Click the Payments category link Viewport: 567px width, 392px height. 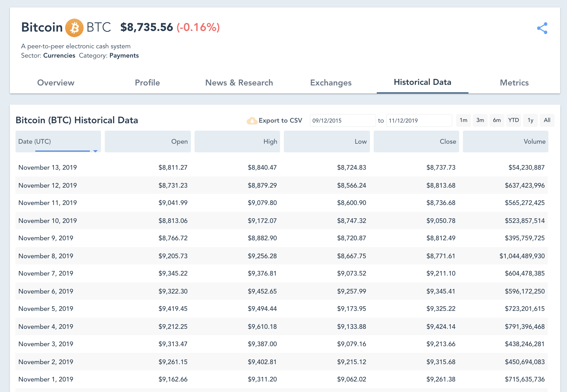coord(124,55)
